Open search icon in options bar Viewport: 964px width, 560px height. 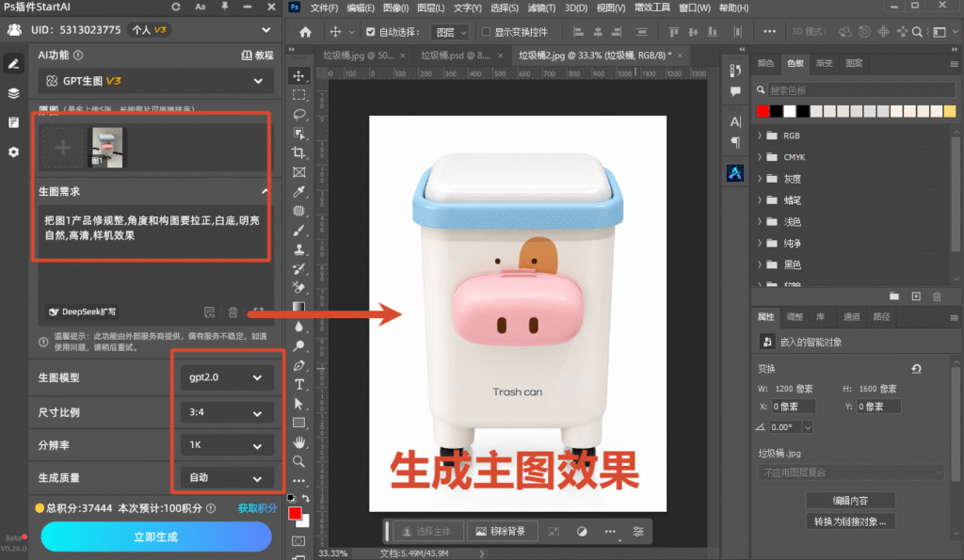917,32
